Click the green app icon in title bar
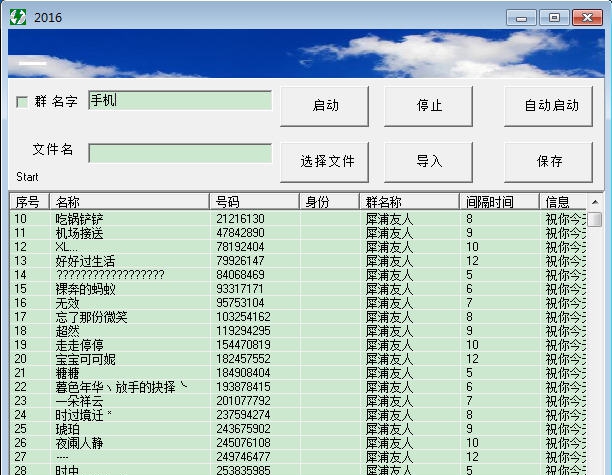This screenshot has height=475, width=612. pos(18,18)
